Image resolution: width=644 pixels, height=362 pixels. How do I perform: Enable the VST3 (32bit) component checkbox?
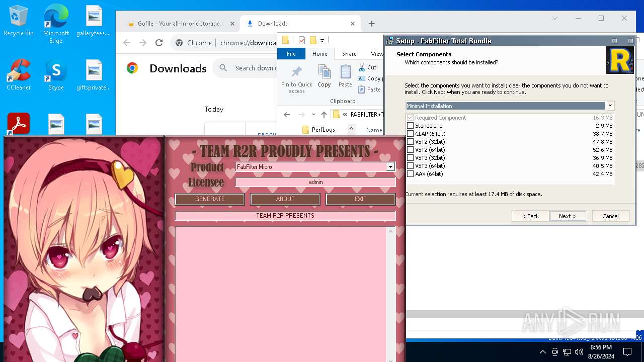coord(411,158)
